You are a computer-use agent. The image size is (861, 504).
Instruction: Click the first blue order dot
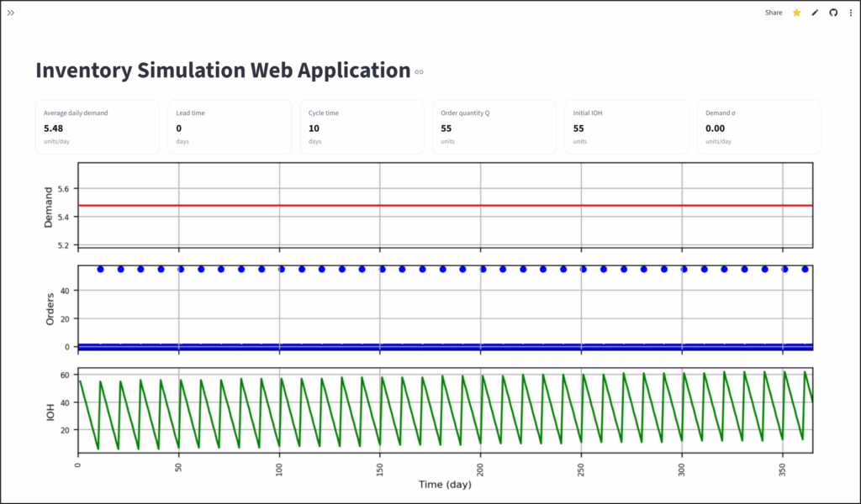101,269
